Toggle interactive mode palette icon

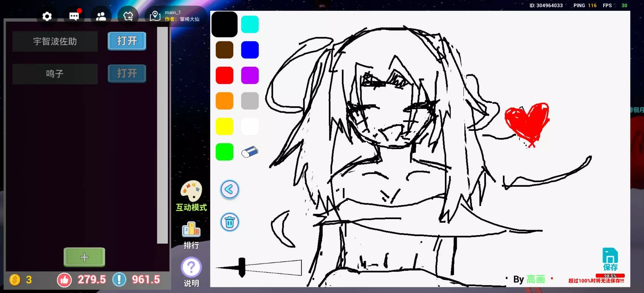tap(191, 191)
